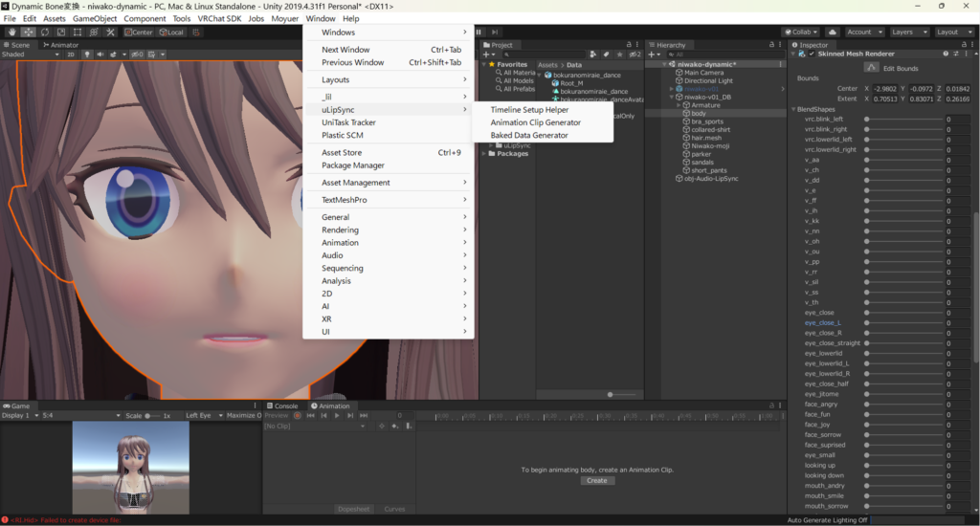The width and height of the screenshot is (980, 526).
Task: Toggle scene lighting bulb icon
Action: [x=87, y=55]
